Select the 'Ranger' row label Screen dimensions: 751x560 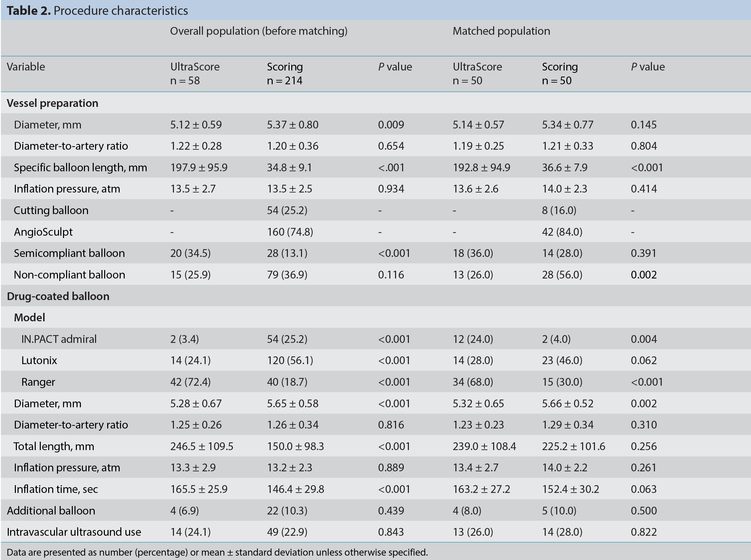click(x=38, y=382)
